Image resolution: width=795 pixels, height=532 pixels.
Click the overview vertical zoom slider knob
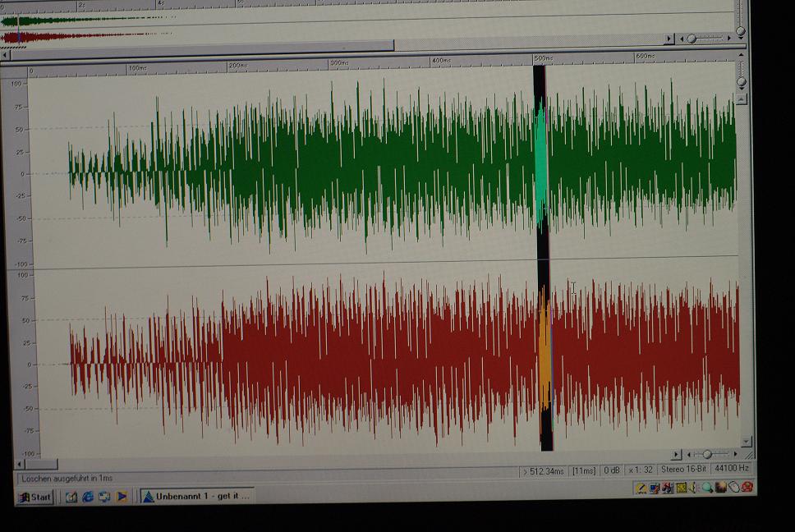(x=740, y=31)
